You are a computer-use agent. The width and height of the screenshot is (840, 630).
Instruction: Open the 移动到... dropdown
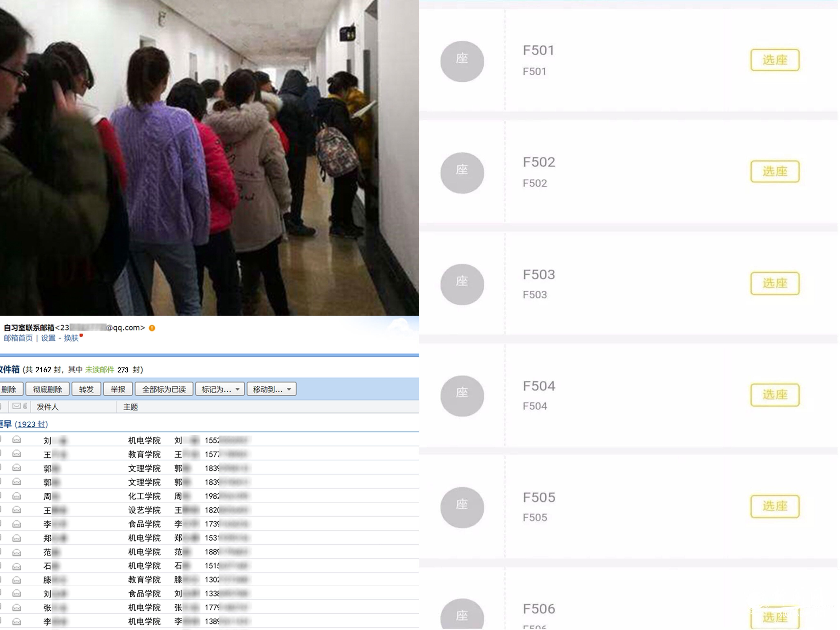(x=272, y=389)
